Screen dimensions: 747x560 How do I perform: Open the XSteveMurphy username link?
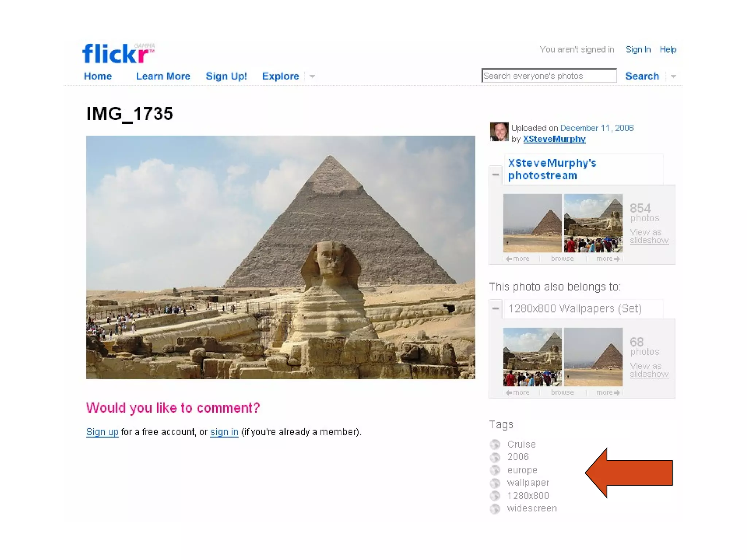554,139
